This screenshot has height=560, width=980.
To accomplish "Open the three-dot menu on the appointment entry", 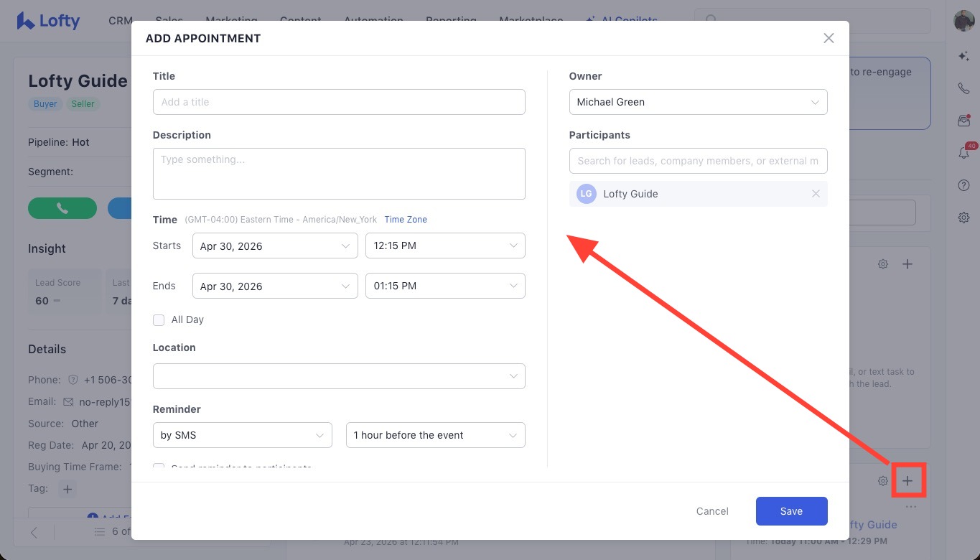I will [911, 507].
